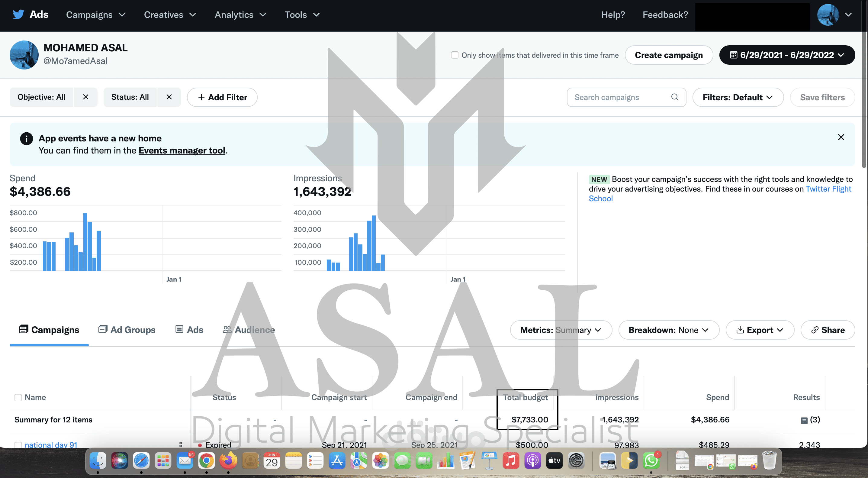Click the search magnifier icon
Image resolution: width=868 pixels, height=478 pixels.
pos(674,97)
